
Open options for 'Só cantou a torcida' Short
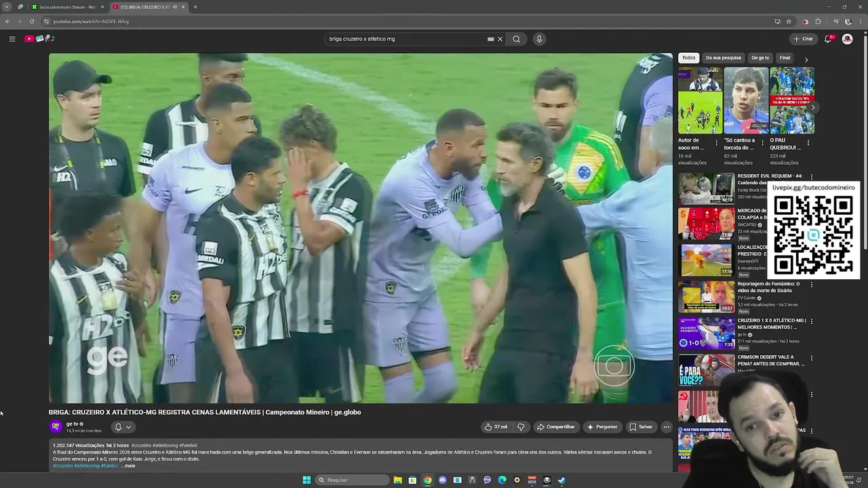[762, 143]
